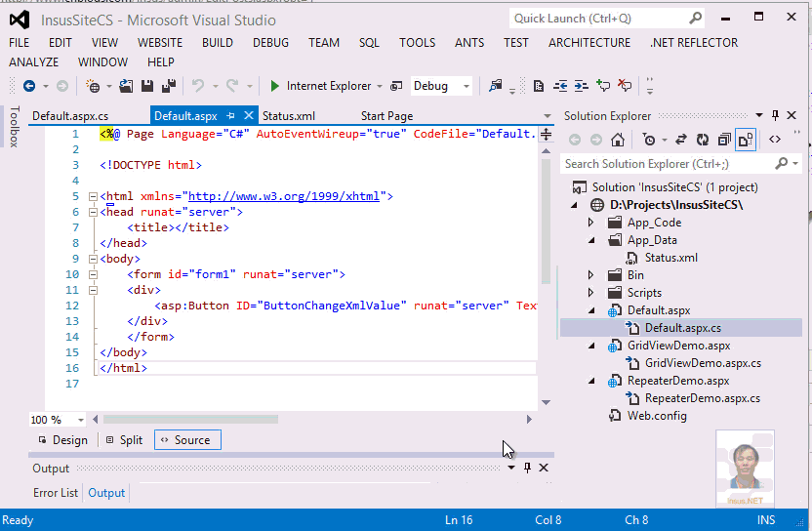Click Solution Explorer Refresh icon

703,140
